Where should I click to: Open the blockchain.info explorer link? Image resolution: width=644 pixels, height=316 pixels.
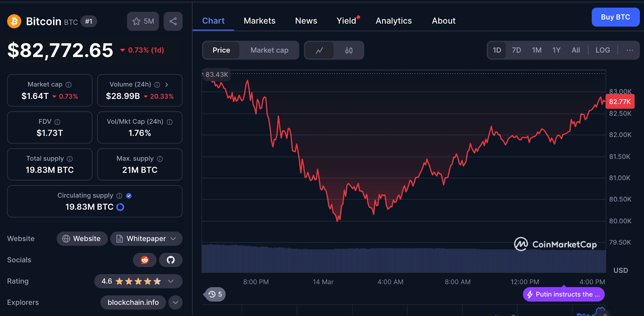(133, 302)
